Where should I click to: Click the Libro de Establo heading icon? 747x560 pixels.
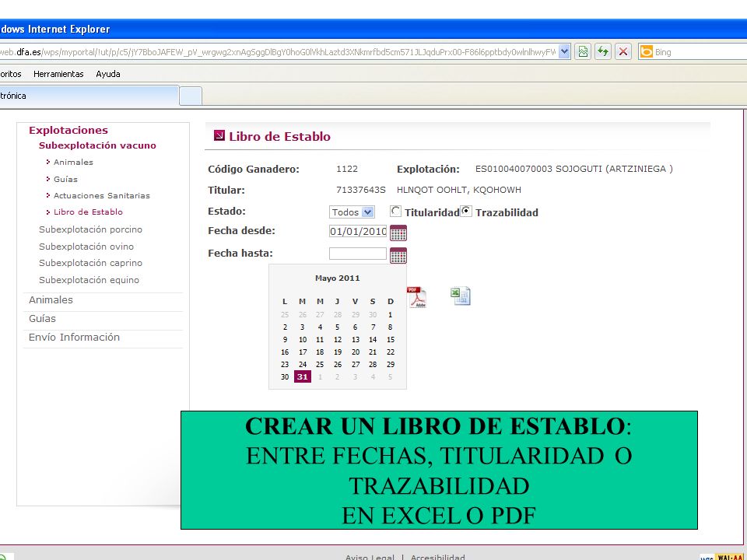click(219, 135)
